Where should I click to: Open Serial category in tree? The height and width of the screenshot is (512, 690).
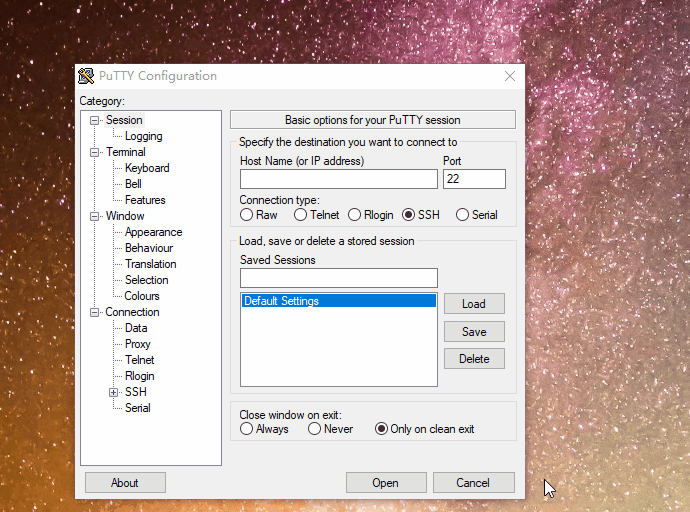tap(137, 408)
